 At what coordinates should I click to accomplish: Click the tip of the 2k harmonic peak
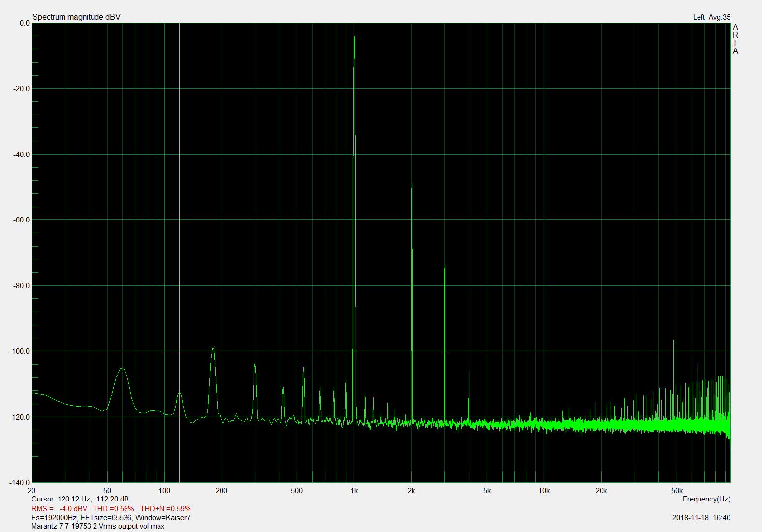tap(412, 184)
